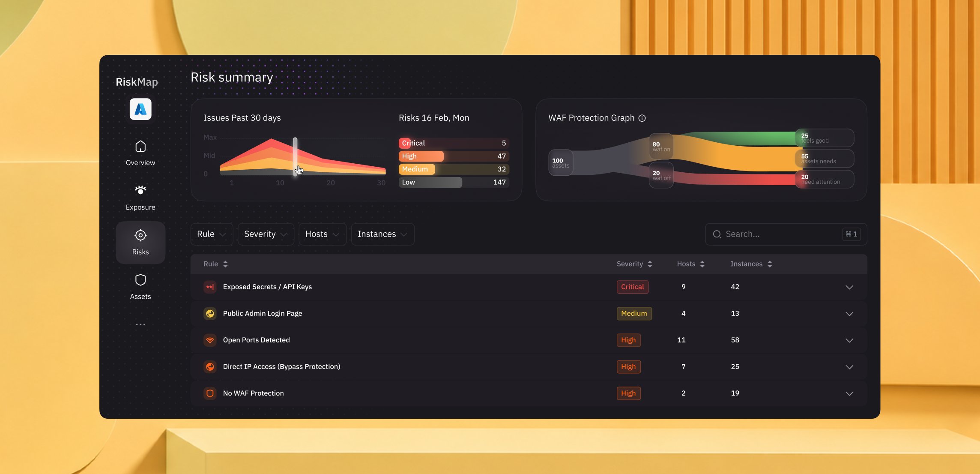Select the '20 need attention' graph node
The height and width of the screenshot is (474, 980).
pyautogui.click(x=825, y=179)
